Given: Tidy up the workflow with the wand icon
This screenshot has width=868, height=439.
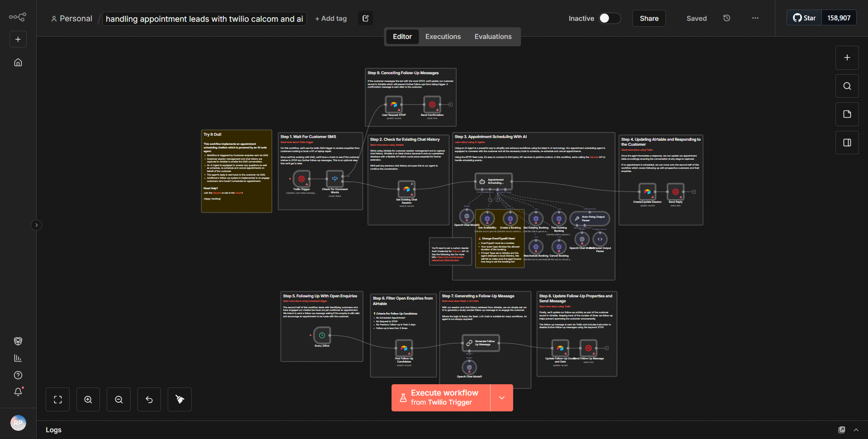Looking at the screenshot, I should click(x=179, y=399).
